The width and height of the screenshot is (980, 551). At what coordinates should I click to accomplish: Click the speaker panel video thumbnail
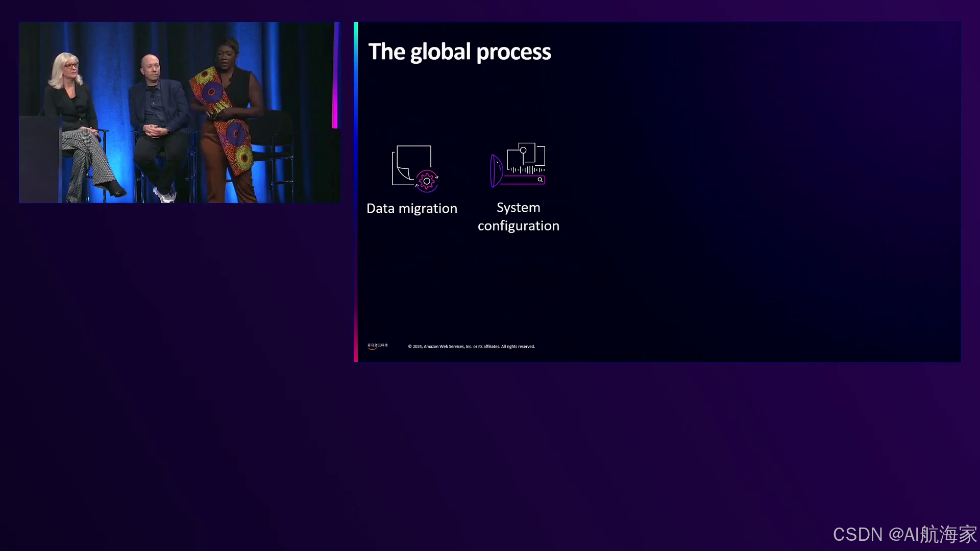tap(179, 112)
